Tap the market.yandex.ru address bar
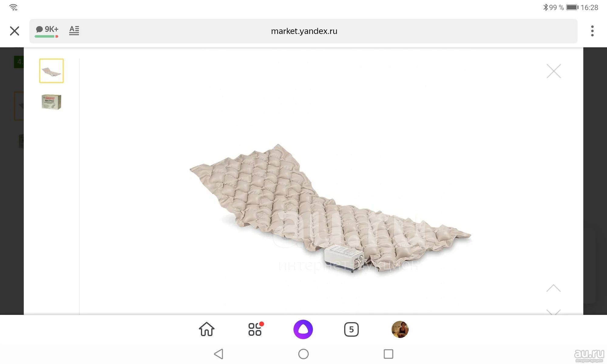Viewport: 607px width, 364px height. pos(304,31)
